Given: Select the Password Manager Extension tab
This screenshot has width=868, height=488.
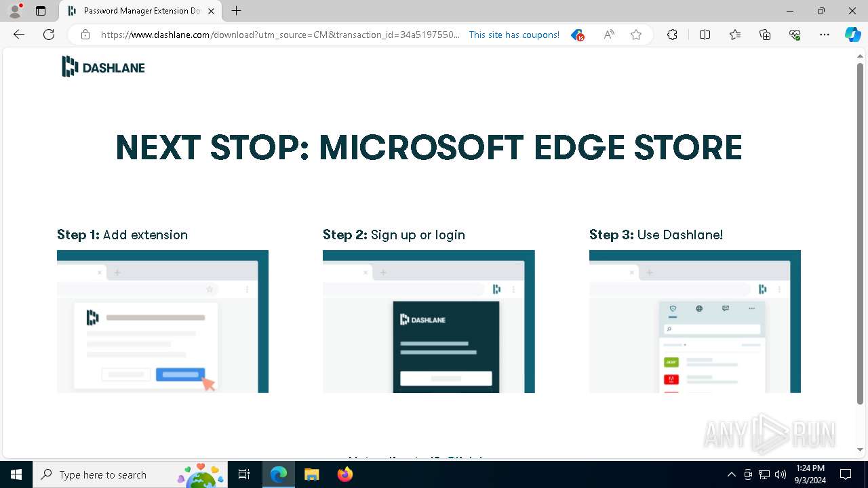Looking at the screenshot, I should click(x=141, y=11).
